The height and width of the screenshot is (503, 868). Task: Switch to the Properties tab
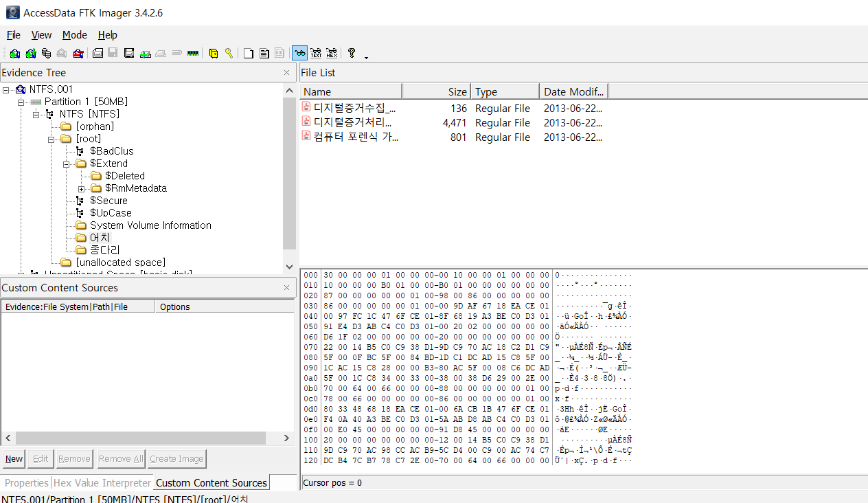point(27,482)
